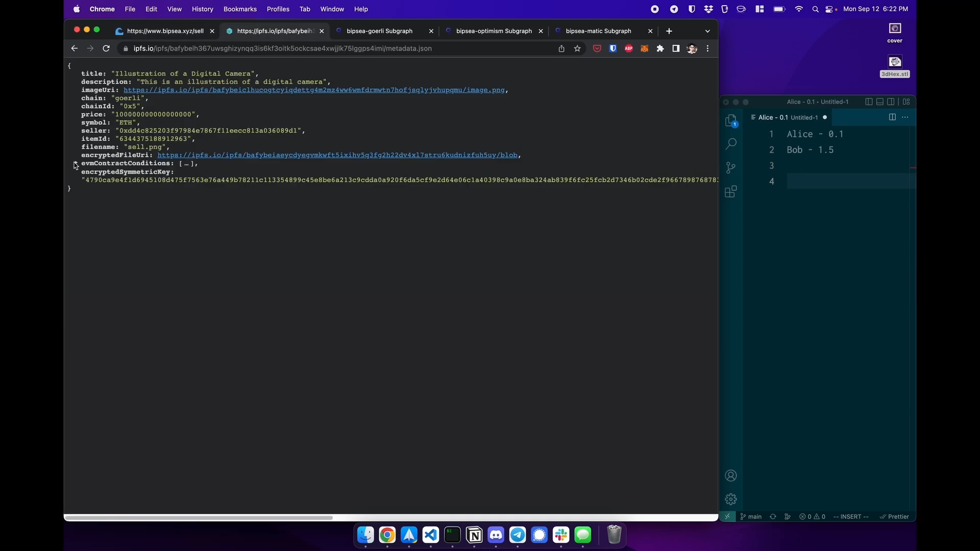The image size is (980, 551).
Task: Open Bookmarks menu in menu bar
Action: pyautogui.click(x=240, y=9)
